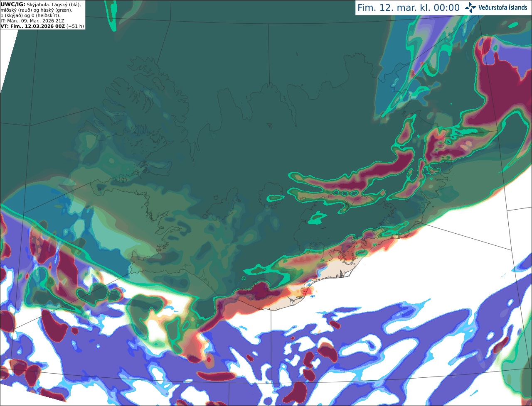Click the '1 (skýjað) og 0 (heiðskírt)' line
The height and width of the screenshot is (406, 532).
click(x=30, y=15)
